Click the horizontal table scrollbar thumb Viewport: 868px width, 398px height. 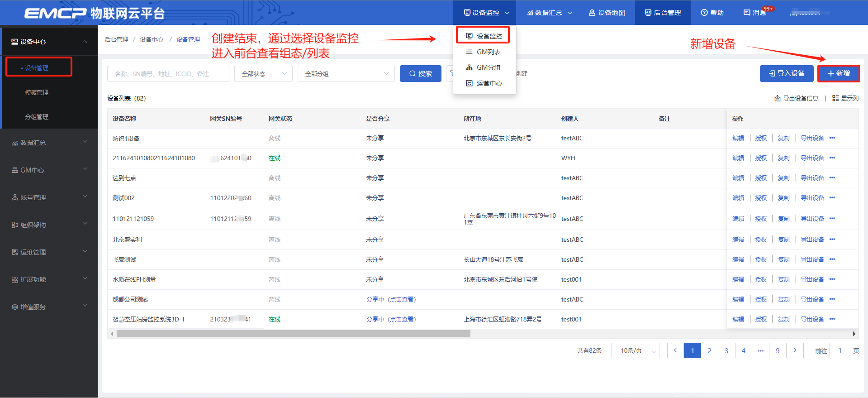293,334
